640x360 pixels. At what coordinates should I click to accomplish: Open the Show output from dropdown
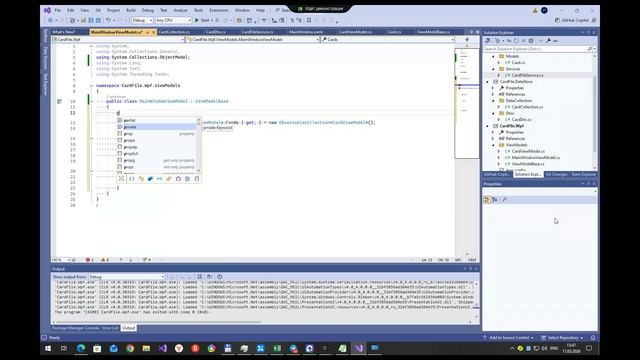tap(127, 277)
